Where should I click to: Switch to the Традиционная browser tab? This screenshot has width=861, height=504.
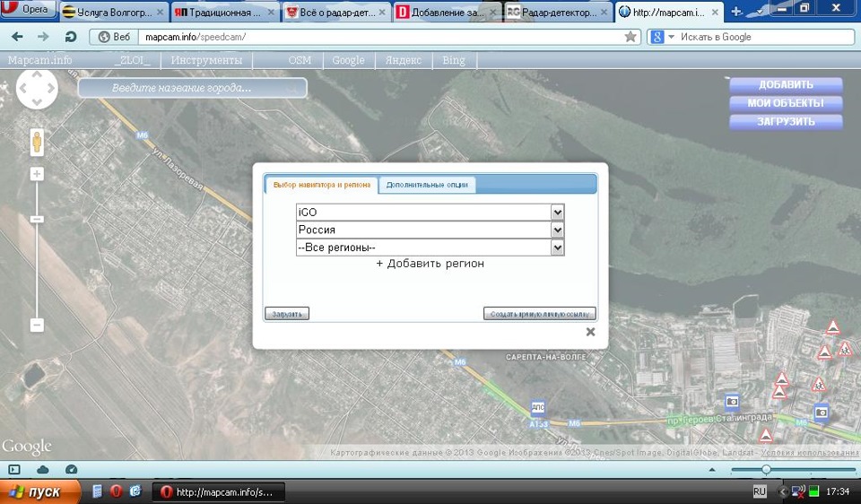pyautogui.click(x=224, y=12)
